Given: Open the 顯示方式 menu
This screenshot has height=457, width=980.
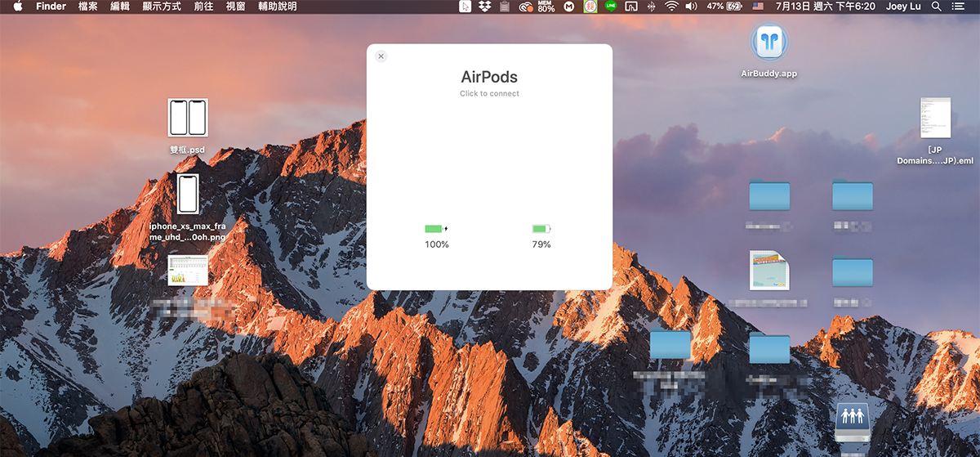Looking at the screenshot, I should coord(162,7).
